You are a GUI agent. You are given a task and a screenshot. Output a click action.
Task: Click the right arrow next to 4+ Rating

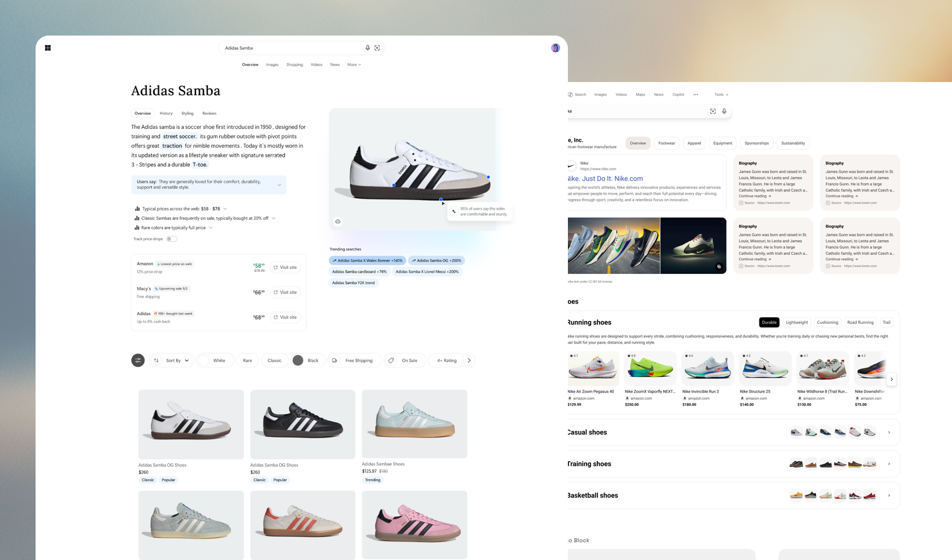click(469, 360)
